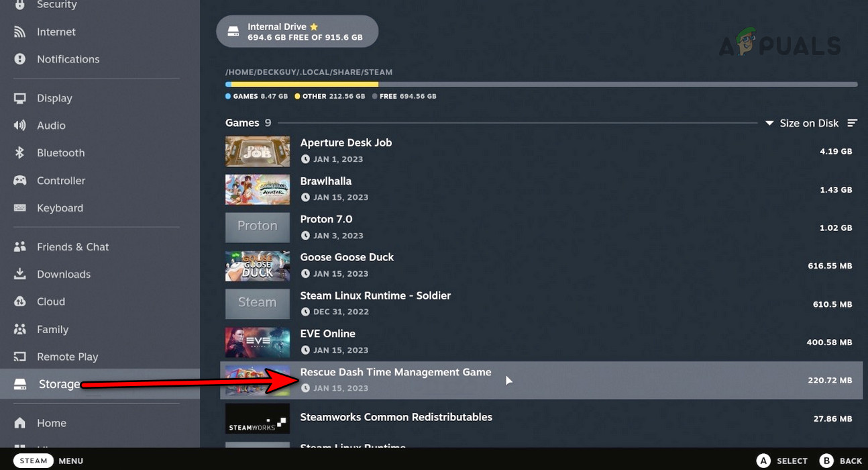Click the Controller icon in the sidebar
Viewport: 868px width, 470px height.
[19, 180]
